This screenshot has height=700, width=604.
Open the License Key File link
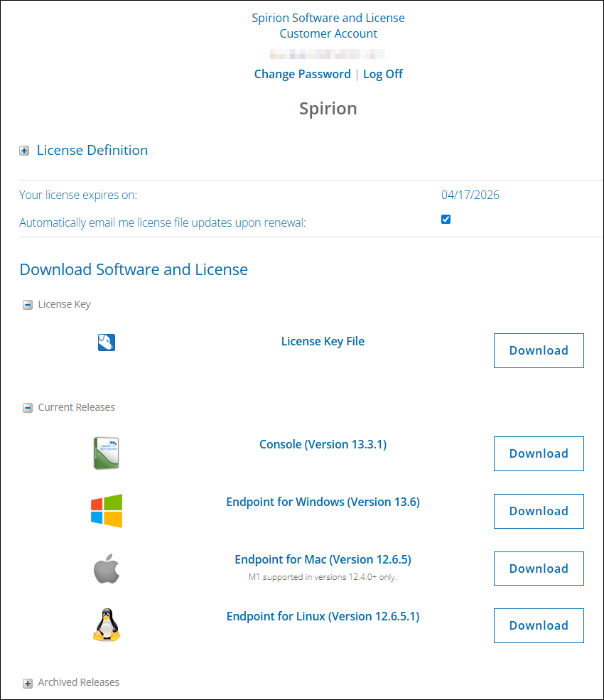coord(323,342)
